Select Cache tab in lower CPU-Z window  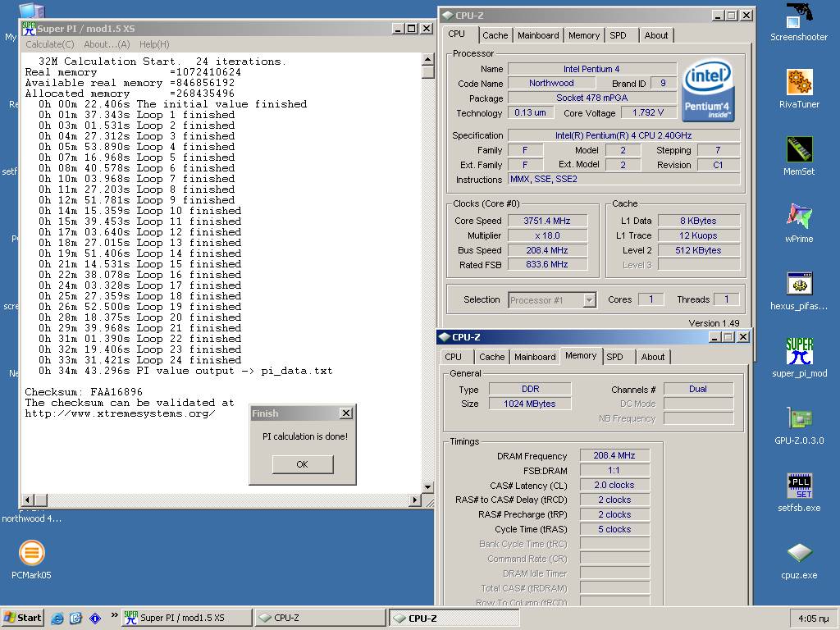pyautogui.click(x=492, y=357)
